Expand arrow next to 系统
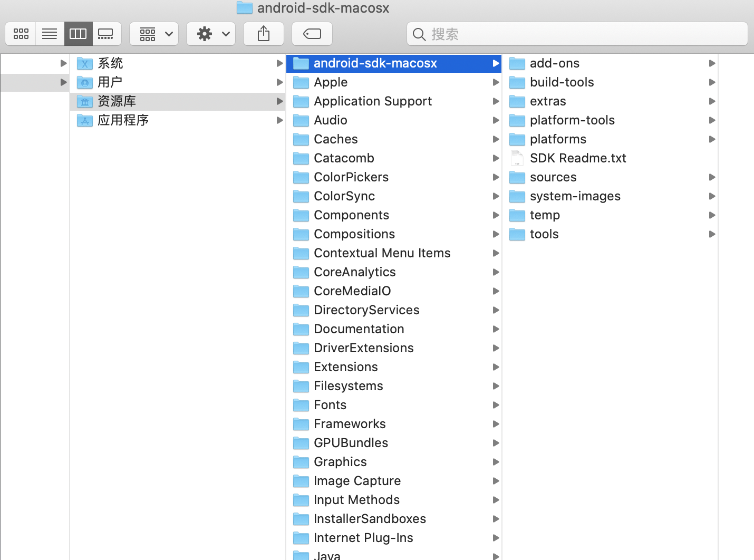 click(x=280, y=63)
